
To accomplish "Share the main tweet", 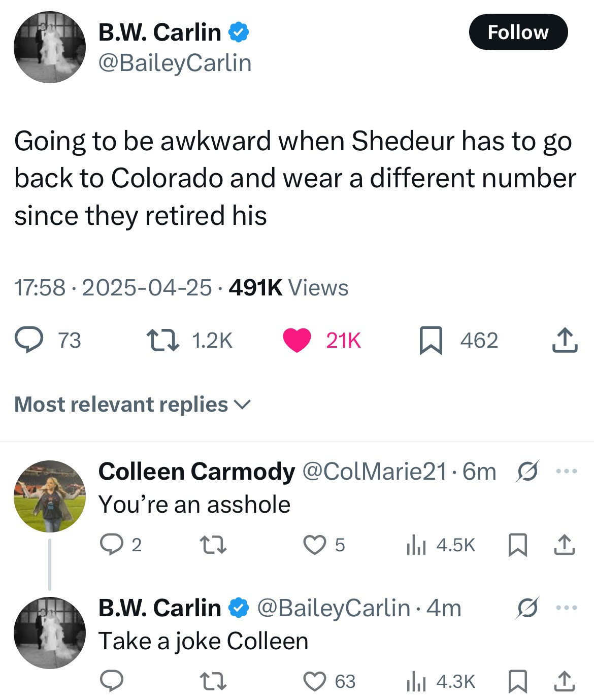I will (565, 340).
